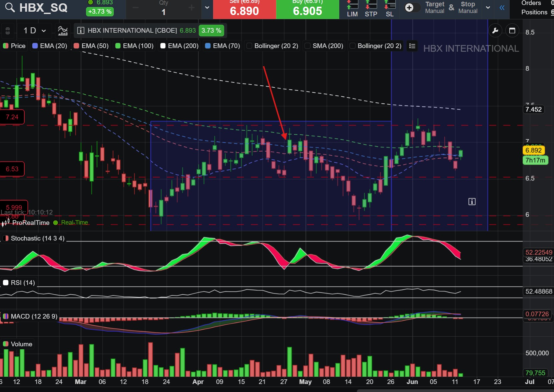Open chart settings wrench icon
This screenshot has height=392, width=554.
(495, 31)
